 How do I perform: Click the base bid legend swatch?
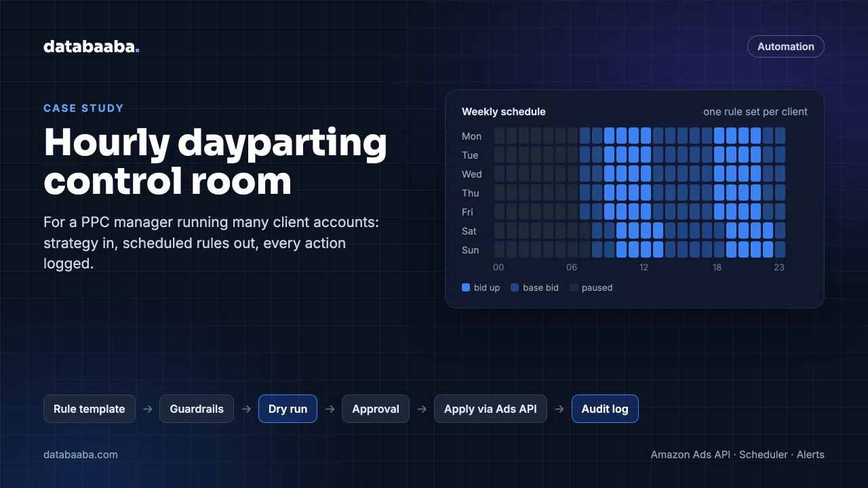tap(515, 287)
